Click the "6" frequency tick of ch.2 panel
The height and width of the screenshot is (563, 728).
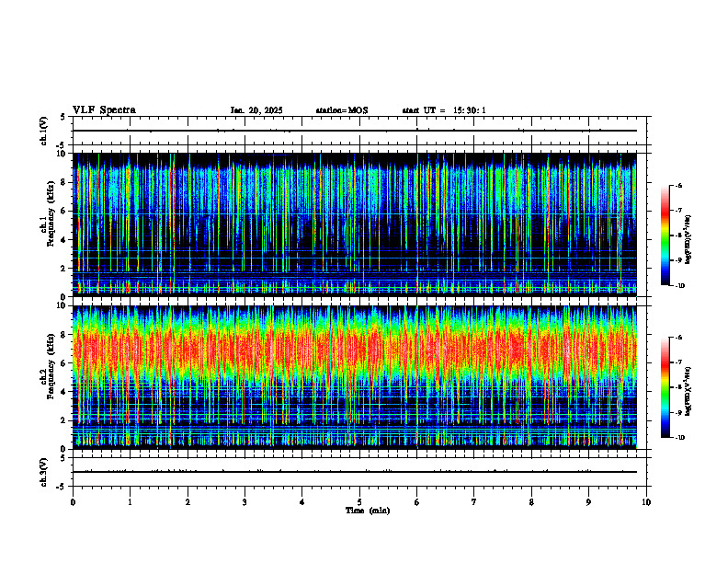pyautogui.click(x=64, y=363)
